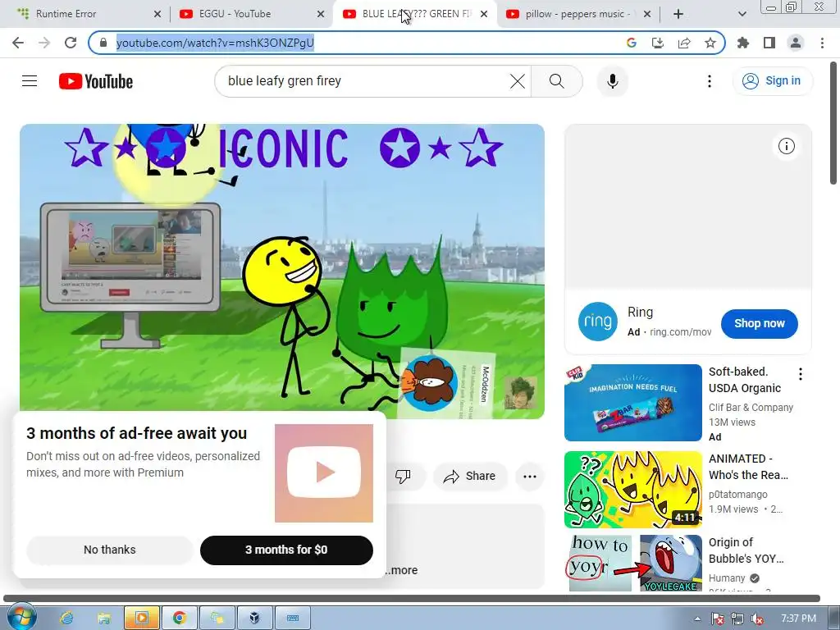Screen dimensions: 840x630
Task: Open the Chrome extensions puzzle icon
Action: (743, 43)
